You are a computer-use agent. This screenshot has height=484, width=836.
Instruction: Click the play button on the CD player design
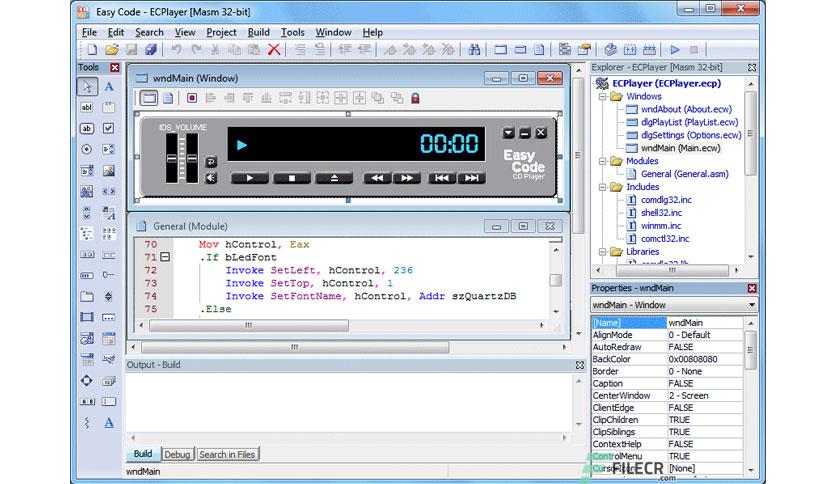[x=250, y=178]
